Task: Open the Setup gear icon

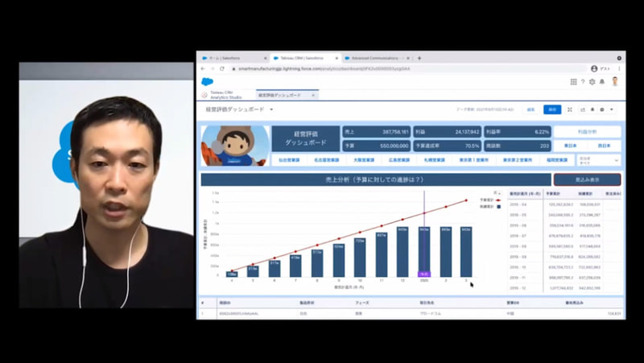Action: [x=592, y=82]
